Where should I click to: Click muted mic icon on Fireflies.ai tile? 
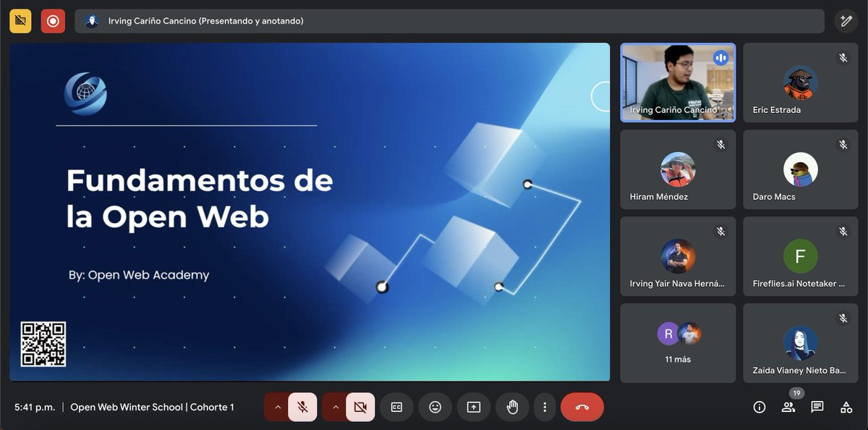(843, 232)
